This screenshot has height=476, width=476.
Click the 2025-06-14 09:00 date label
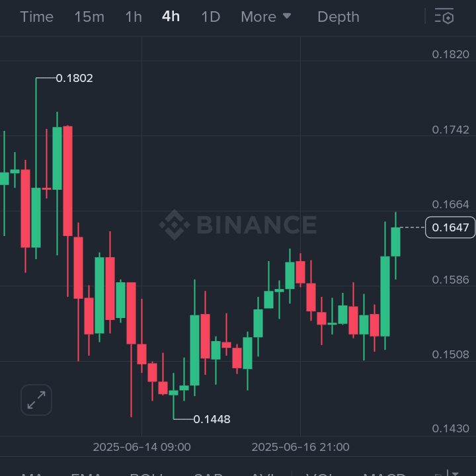point(141,447)
